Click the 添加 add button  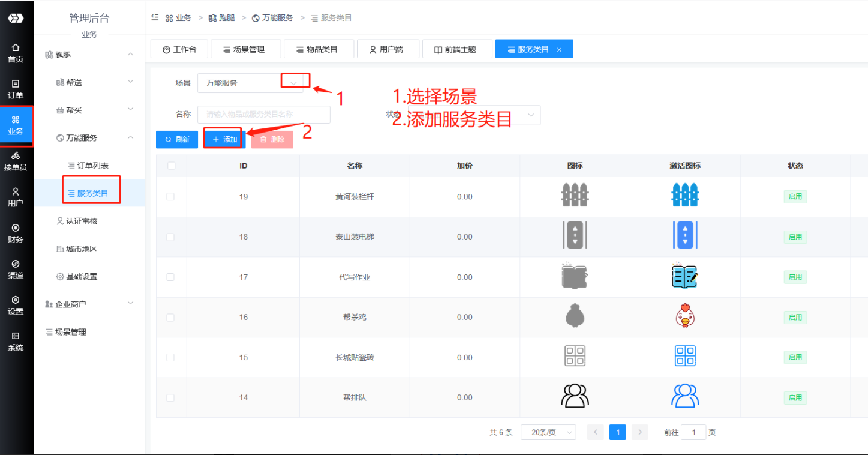click(x=224, y=139)
